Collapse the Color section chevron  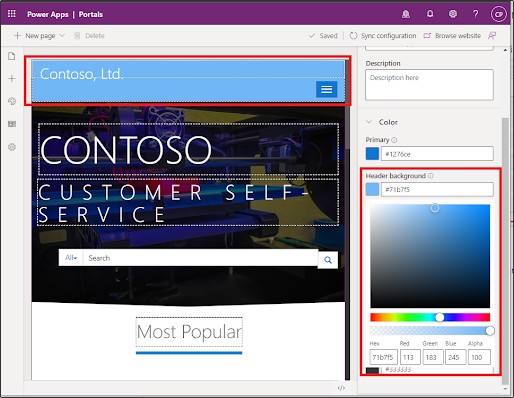pyautogui.click(x=369, y=122)
